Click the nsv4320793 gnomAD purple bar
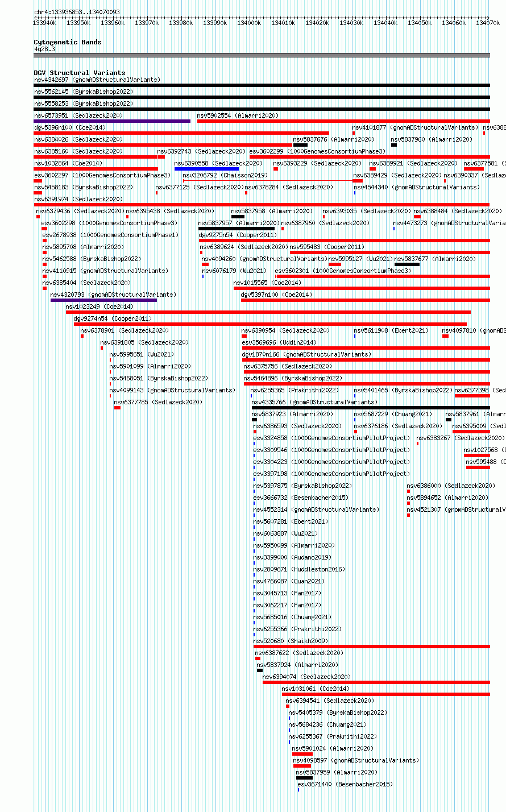The width and height of the screenshot is (506, 812). (103, 300)
